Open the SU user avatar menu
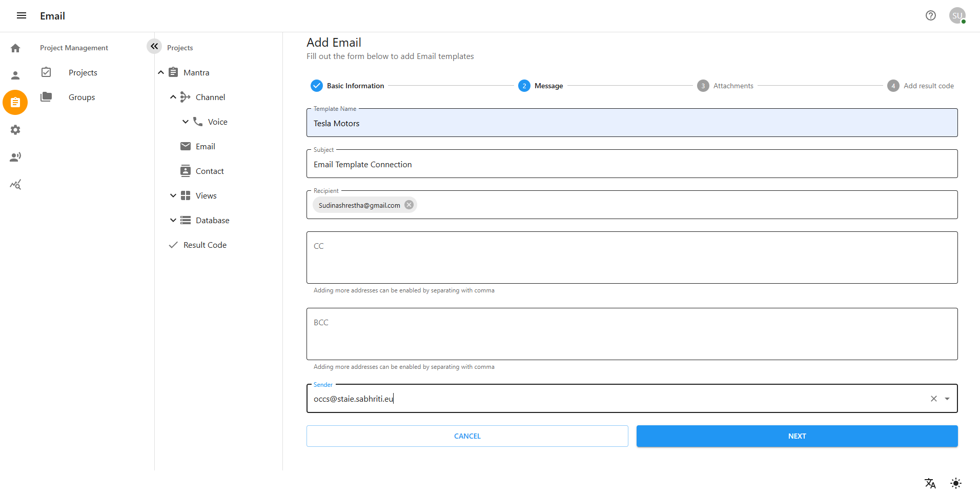Viewport: 980px width, 493px height. (x=956, y=15)
